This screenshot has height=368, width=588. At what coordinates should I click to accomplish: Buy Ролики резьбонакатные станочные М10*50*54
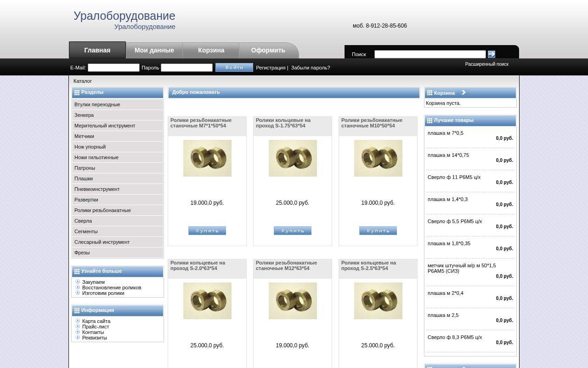pos(378,230)
